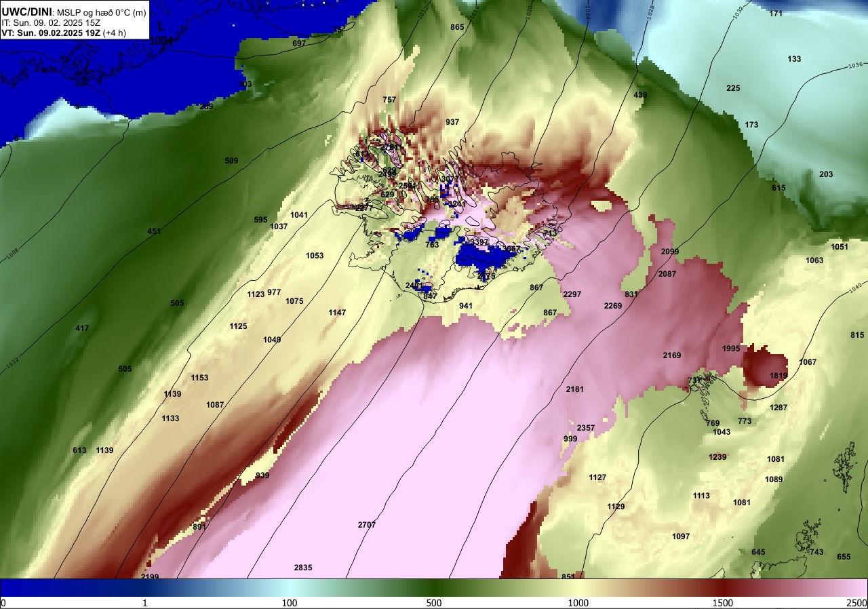Click the height value 417

(x=82, y=328)
